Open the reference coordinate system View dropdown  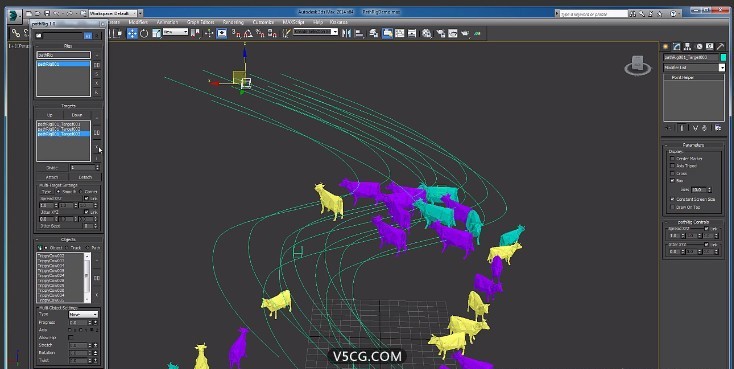click(x=176, y=32)
